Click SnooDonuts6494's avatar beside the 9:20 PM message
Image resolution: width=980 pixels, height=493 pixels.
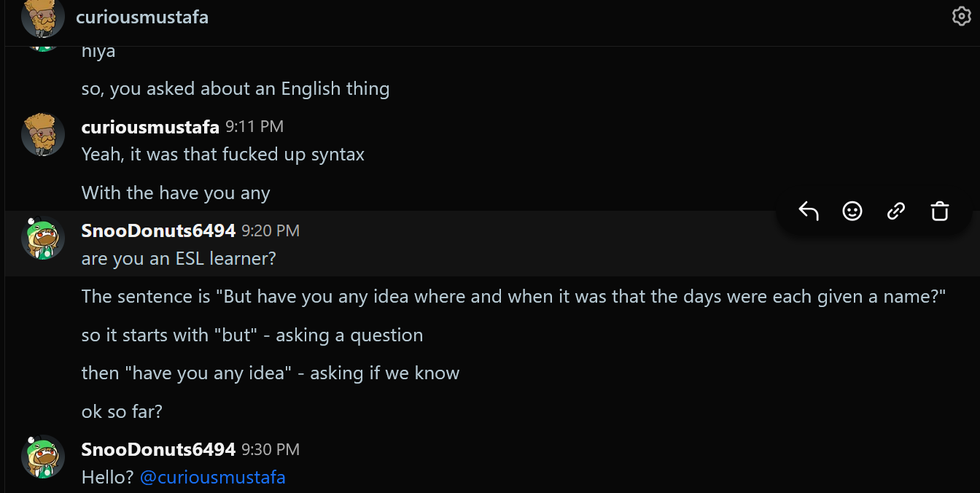coord(43,238)
